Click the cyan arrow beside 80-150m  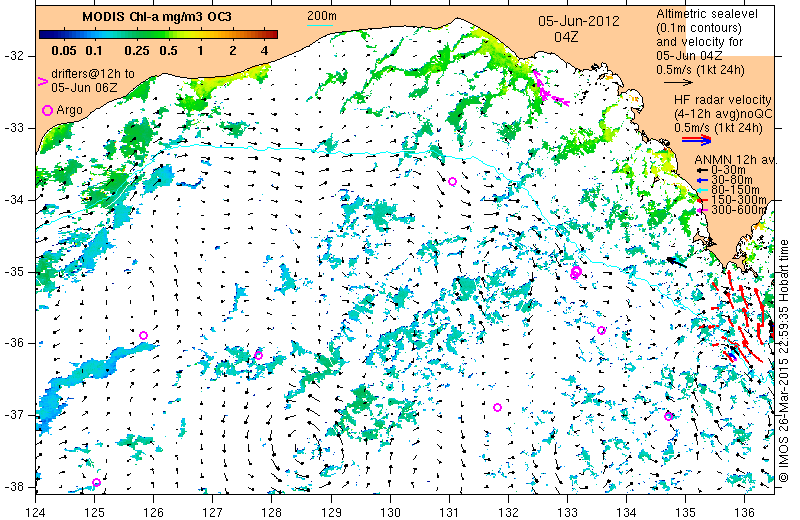click(703, 190)
